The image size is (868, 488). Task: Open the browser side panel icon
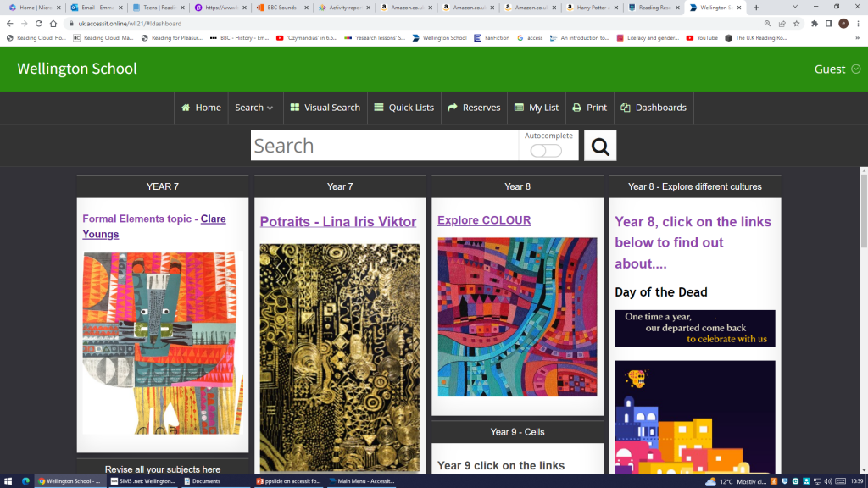(829, 23)
